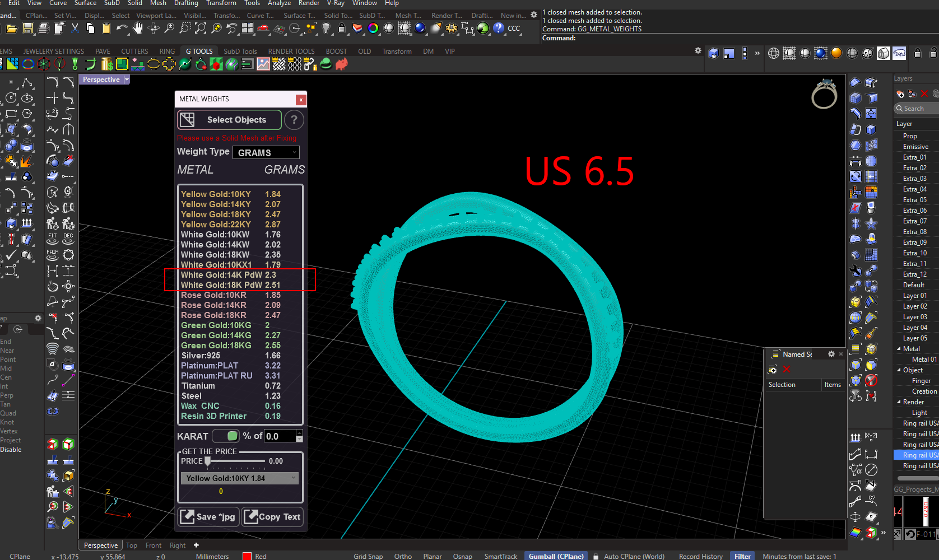Set Wireframe display mode globe icon
The image size is (939, 560).
coord(774,53)
